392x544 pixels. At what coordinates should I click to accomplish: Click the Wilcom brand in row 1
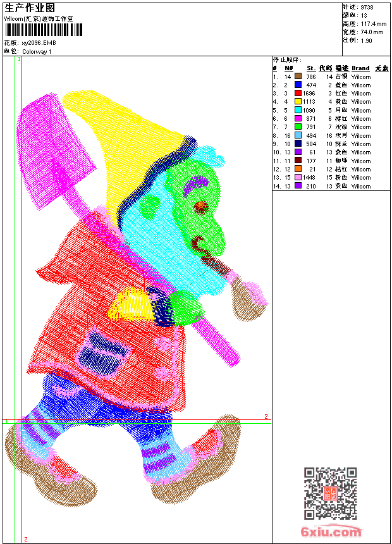(361, 77)
